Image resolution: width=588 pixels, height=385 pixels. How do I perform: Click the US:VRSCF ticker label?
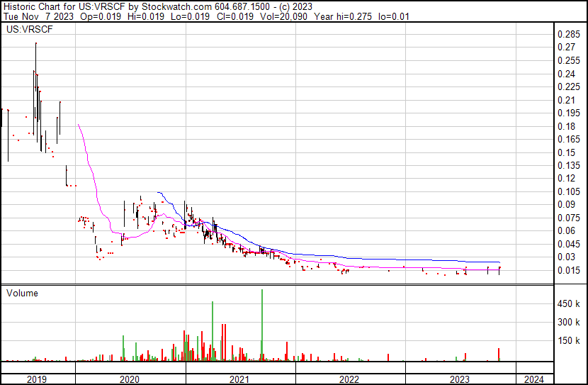click(x=30, y=30)
